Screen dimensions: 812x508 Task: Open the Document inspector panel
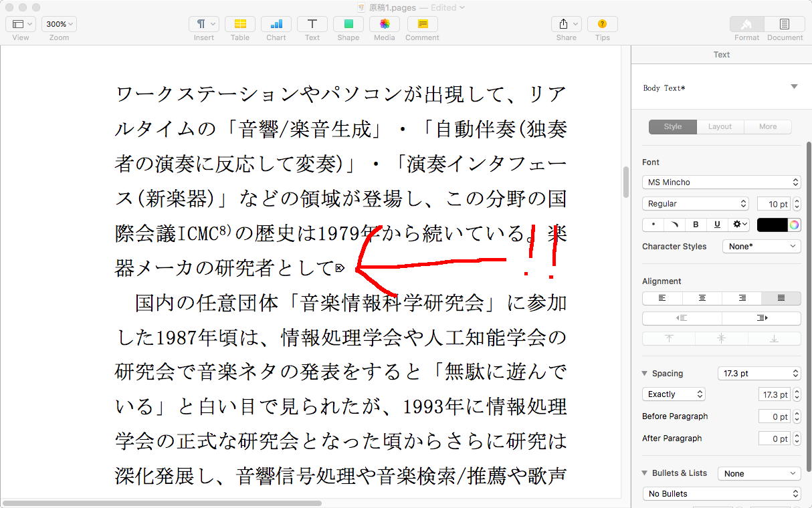(784, 24)
